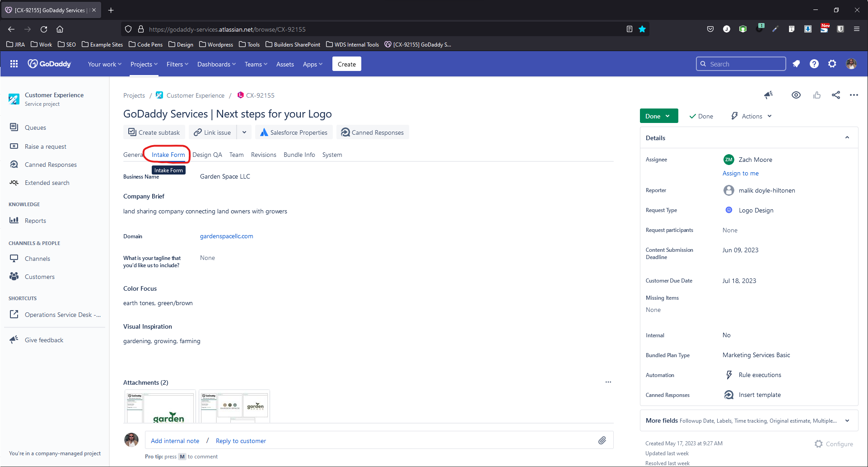Collapse the Details panel
Viewport: 868px width, 467px height.
[x=847, y=138]
